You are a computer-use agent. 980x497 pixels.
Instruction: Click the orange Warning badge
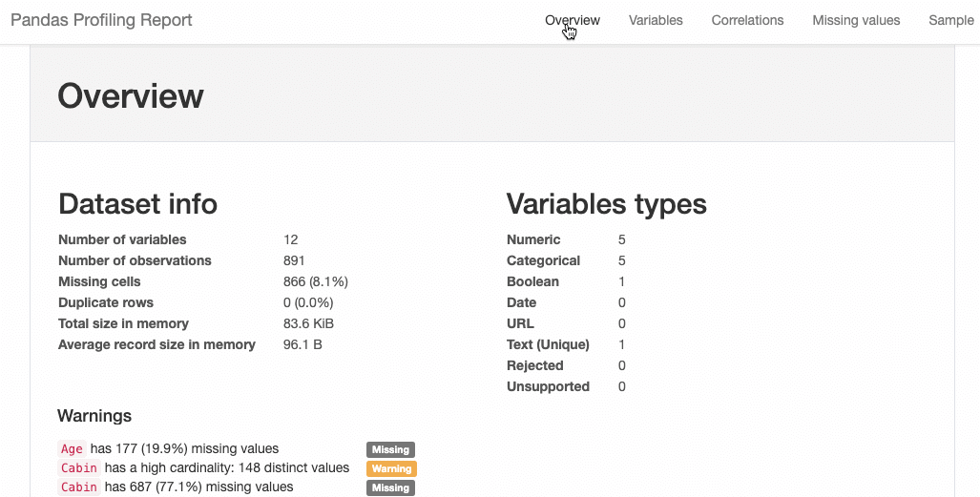tap(392, 468)
